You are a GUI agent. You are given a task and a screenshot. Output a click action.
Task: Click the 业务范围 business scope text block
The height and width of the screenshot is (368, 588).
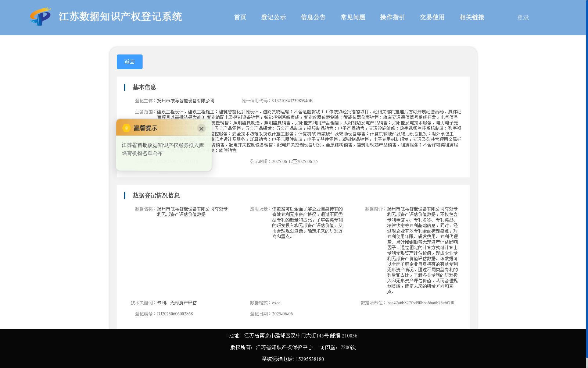309,131
